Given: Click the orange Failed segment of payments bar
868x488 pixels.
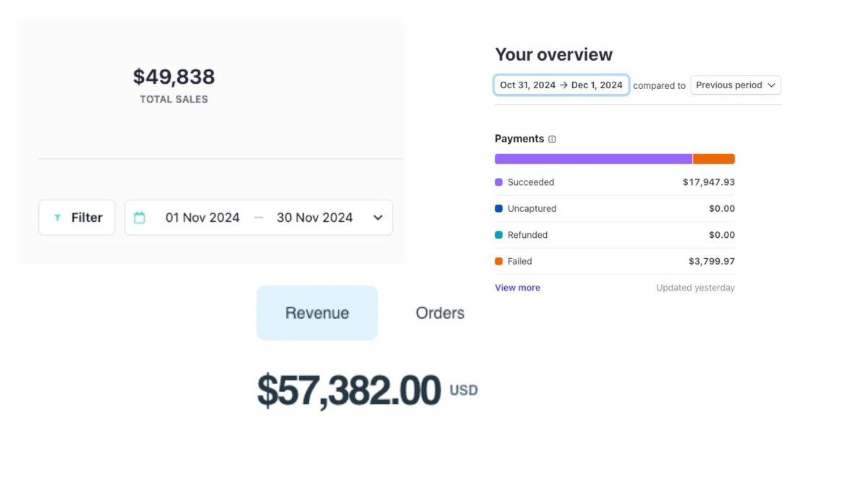Looking at the screenshot, I should pyautogui.click(x=714, y=159).
